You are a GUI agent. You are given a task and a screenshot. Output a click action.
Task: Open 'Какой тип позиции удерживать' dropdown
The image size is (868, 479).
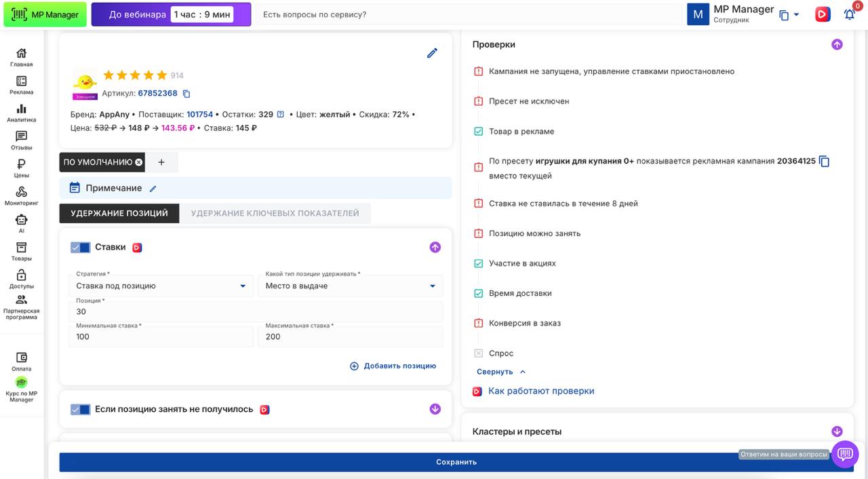coord(350,286)
